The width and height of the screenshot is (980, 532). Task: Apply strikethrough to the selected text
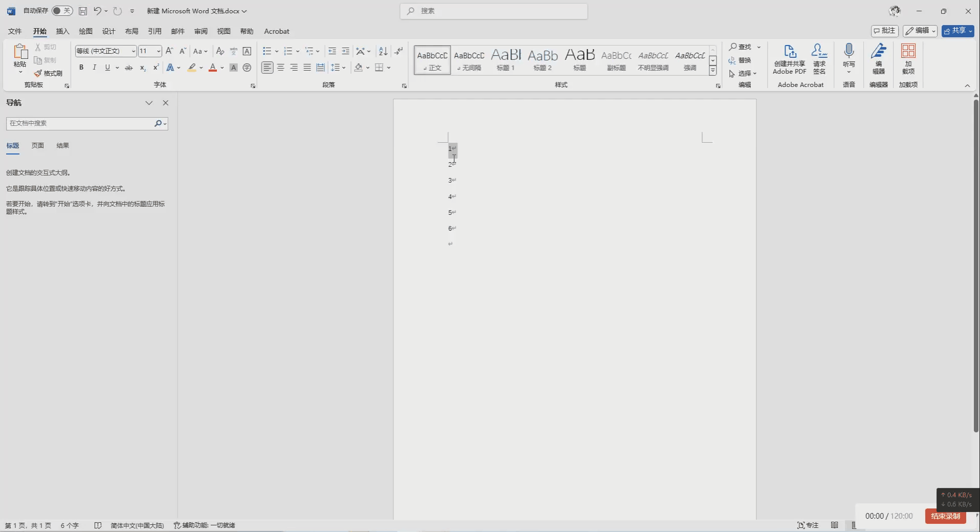(129, 68)
